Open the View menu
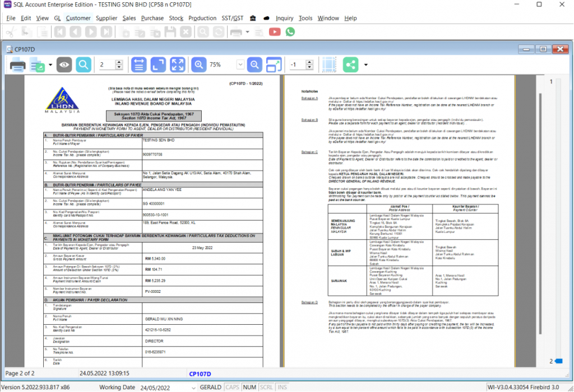The height and width of the screenshot is (392, 574). [42, 18]
